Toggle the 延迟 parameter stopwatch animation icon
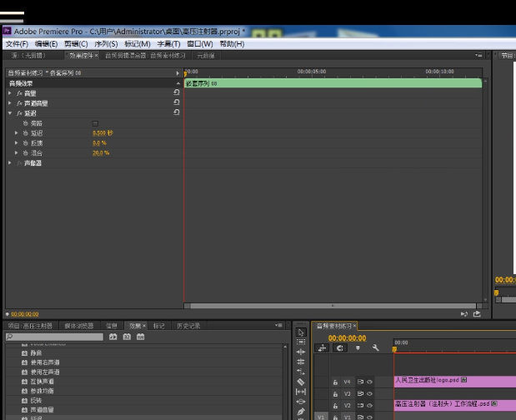The height and width of the screenshot is (420, 516). coord(25,133)
